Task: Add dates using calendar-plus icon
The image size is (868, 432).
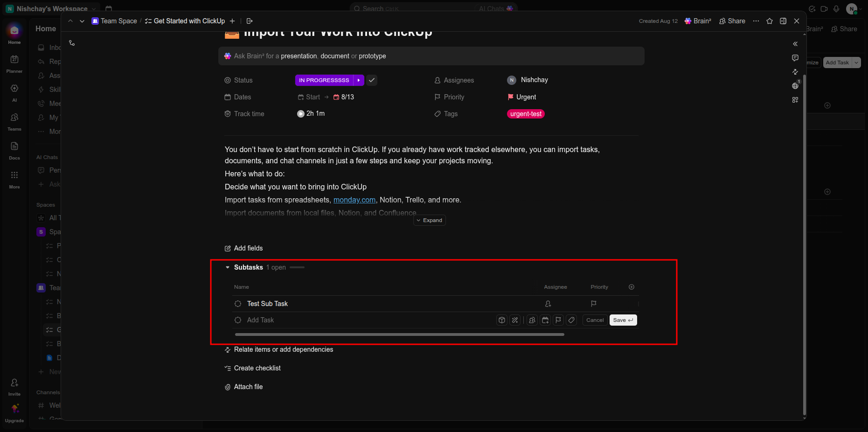Action: 545,320
